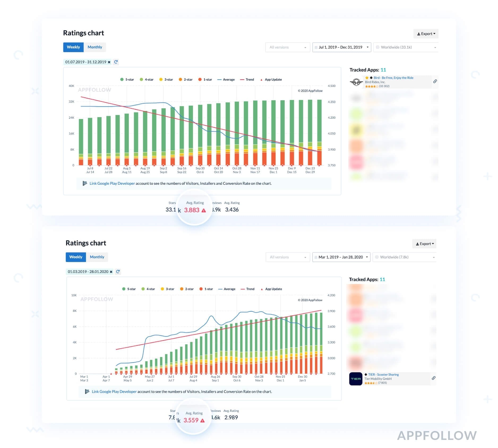498x448 pixels.
Task: Toggle 1-star series in bottom legend
Action: pos(206,289)
